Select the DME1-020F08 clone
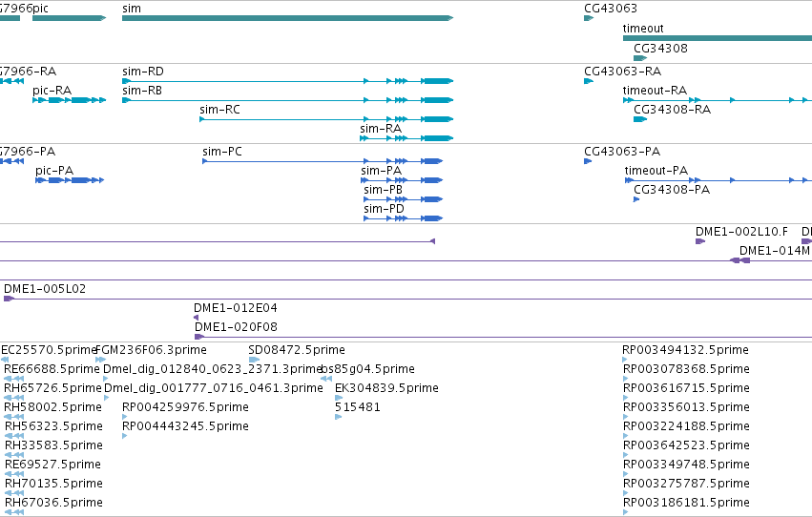The height and width of the screenshot is (517, 812). click(503, 337)
